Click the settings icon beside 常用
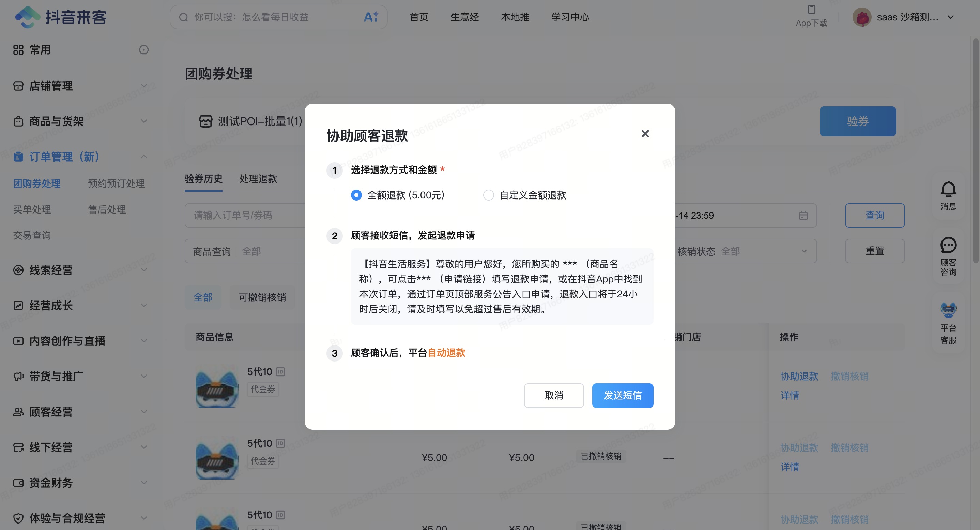This screenshot has width=980, height=530. click(143, 50)
